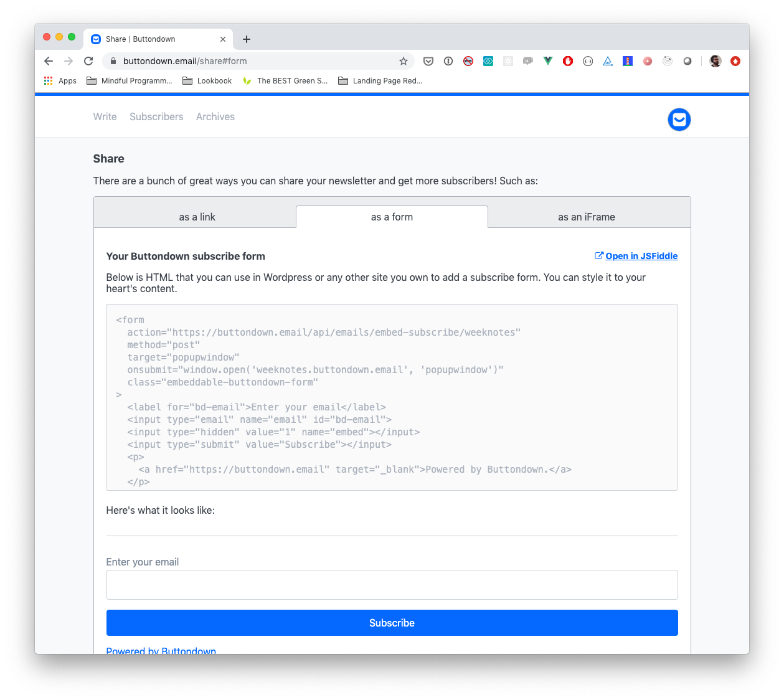
Task: Click the red stop-hand ad blocker icon
Action: [568, 61]
